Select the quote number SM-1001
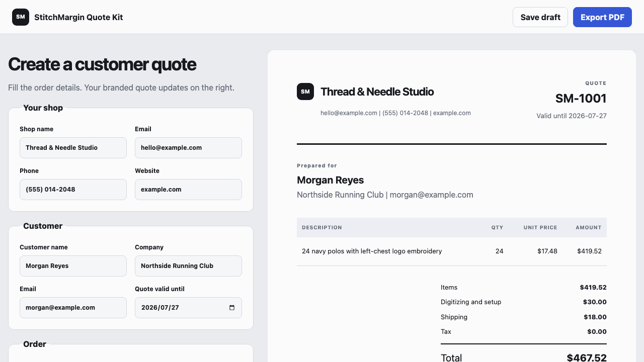 tap(581, 98)
